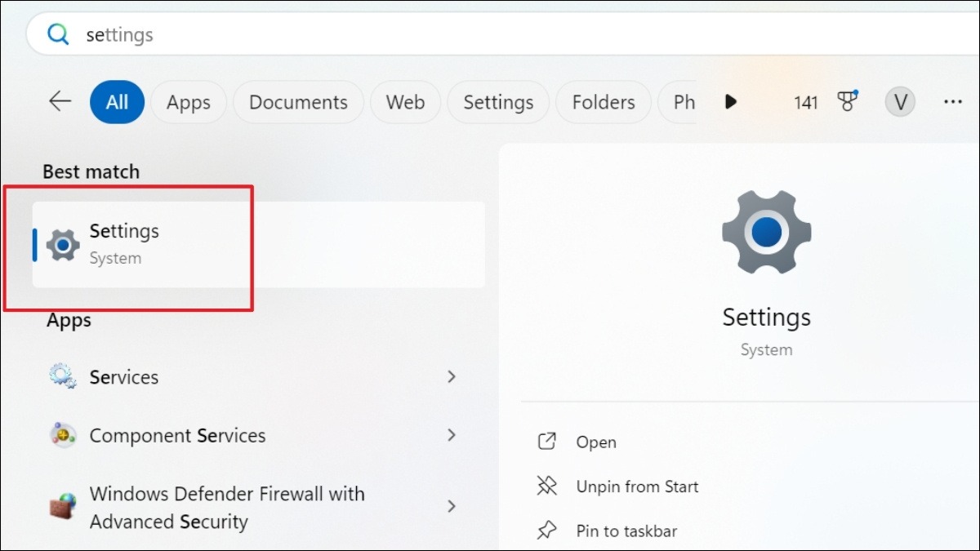Expand the Windows Defender Firewall chevron
Image resolution: width=980 pixels, height=551 pixels.
(x=451, y=507)
